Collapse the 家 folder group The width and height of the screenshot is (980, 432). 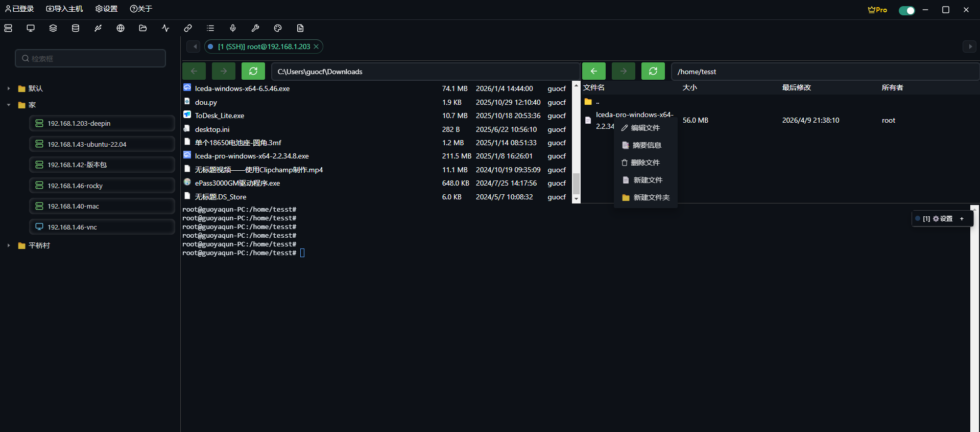point(9,105)
